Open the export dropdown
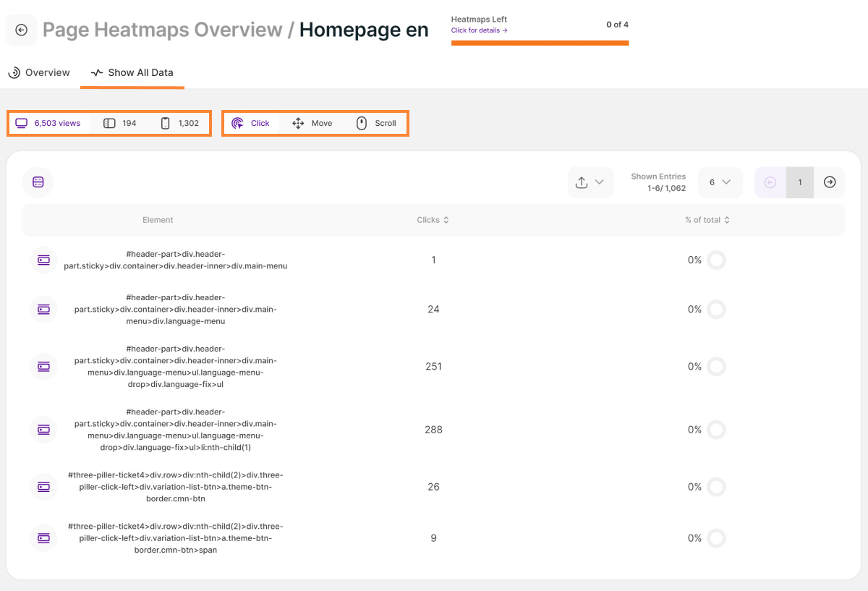 [590, 182]
